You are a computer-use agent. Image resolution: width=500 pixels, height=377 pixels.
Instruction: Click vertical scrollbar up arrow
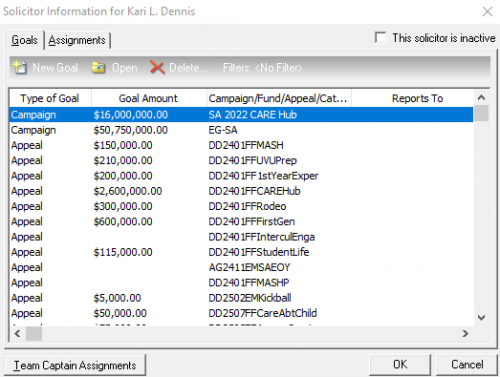pos(481,97)
